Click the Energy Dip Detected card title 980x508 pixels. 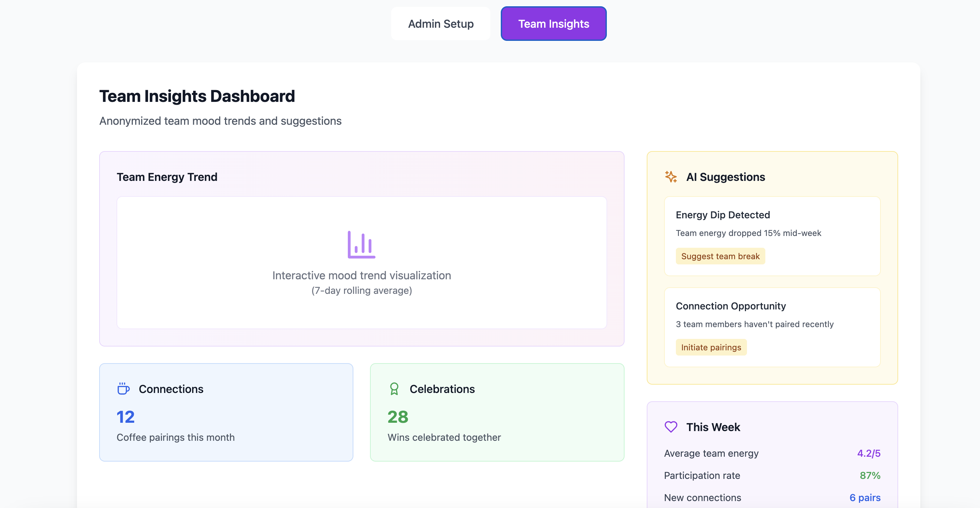point(722,215)
